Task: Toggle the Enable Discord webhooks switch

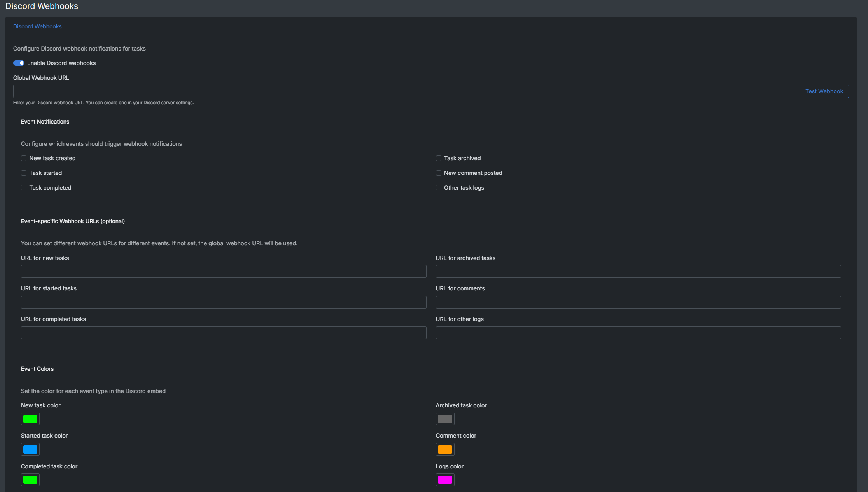Action: point(19,63)
